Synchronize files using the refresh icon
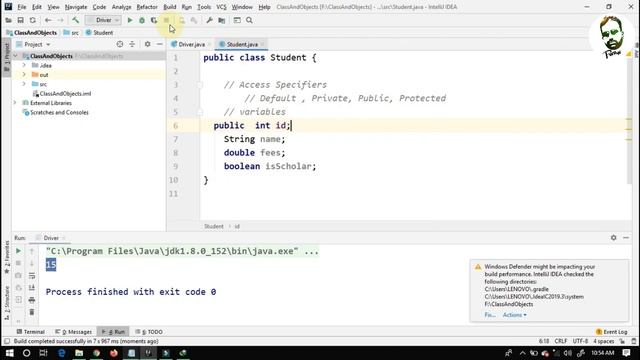 coord(33,20)
